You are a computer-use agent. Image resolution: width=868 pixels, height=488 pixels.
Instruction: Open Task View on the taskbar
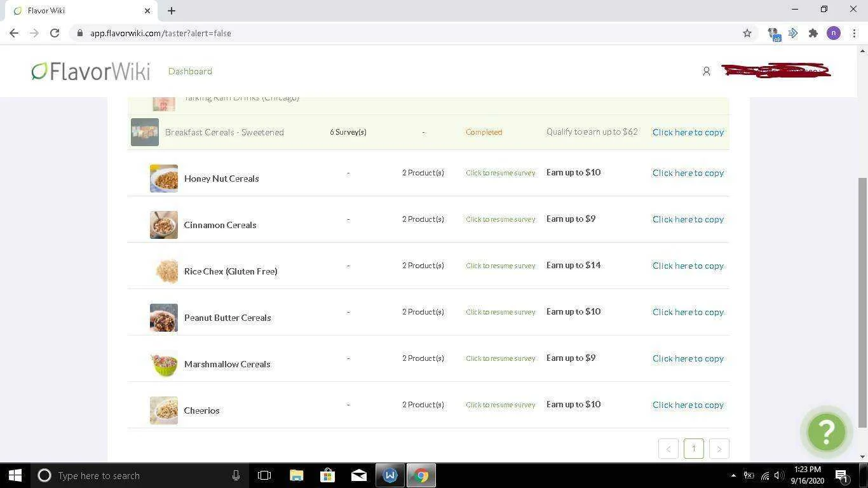point(264,475)
